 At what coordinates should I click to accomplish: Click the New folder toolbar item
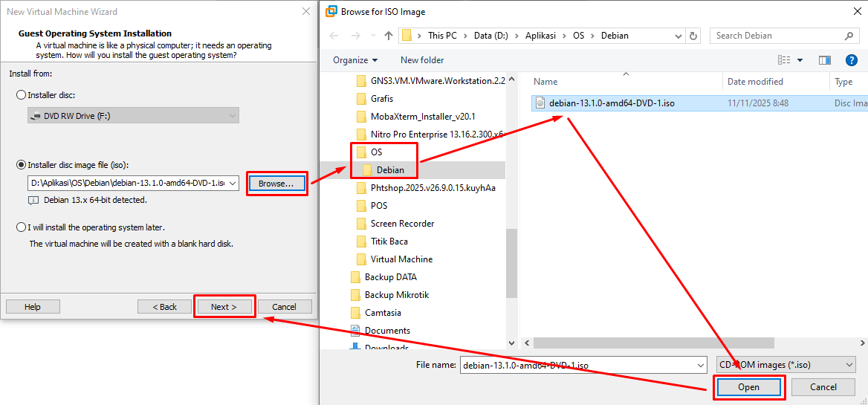[422, 60]
